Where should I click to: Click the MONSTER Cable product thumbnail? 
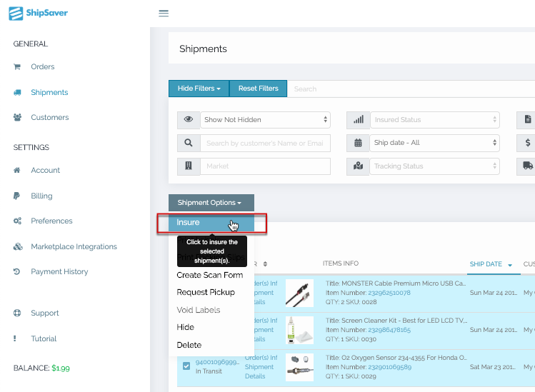click(299, 293)
